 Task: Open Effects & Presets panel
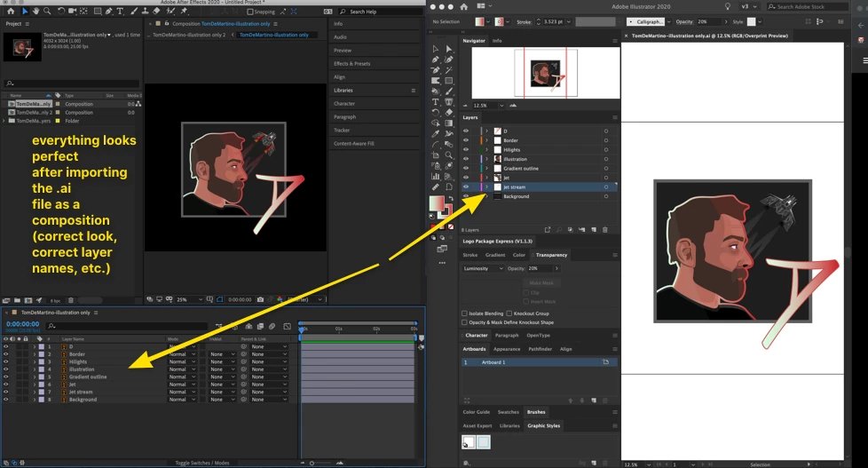352,64
